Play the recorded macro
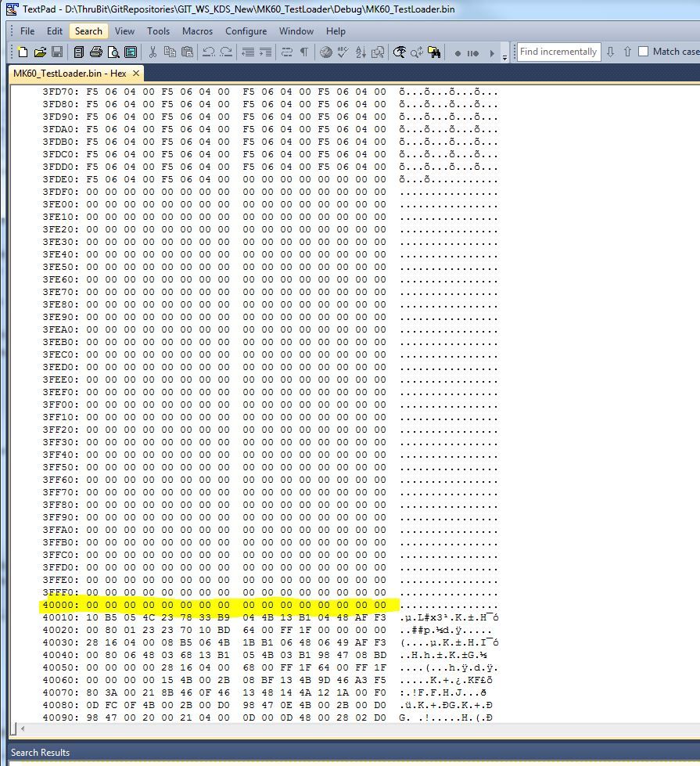Screen dimensions: 700x766 [493, 52]
